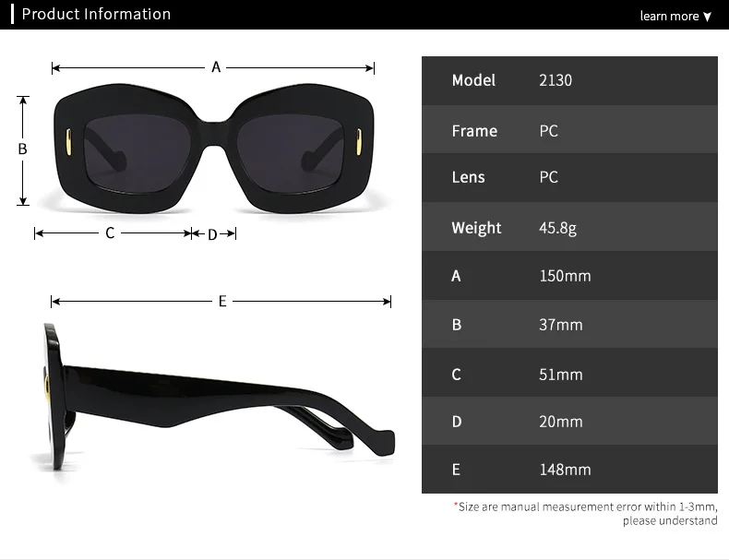Expand the learn more arrow
This screenshot has height=560, width=729.
[707, 17]
